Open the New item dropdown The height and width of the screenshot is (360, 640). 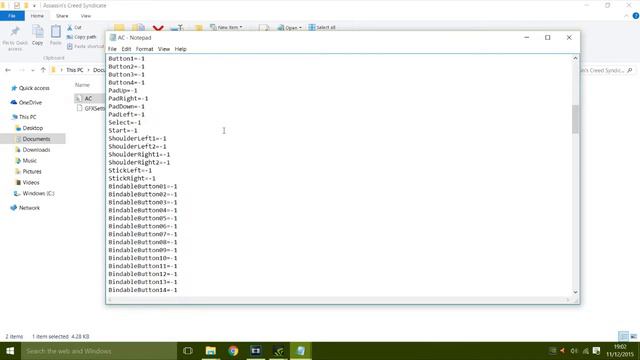click(227, 27)
